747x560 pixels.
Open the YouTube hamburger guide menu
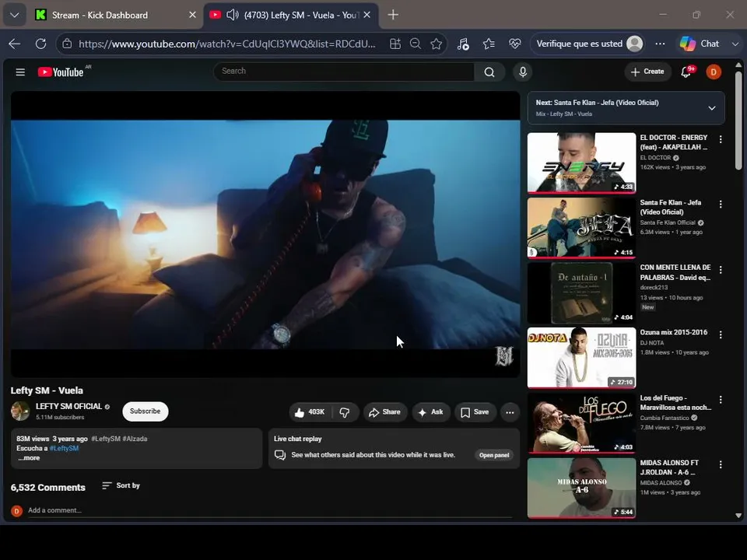pos(20,72)
